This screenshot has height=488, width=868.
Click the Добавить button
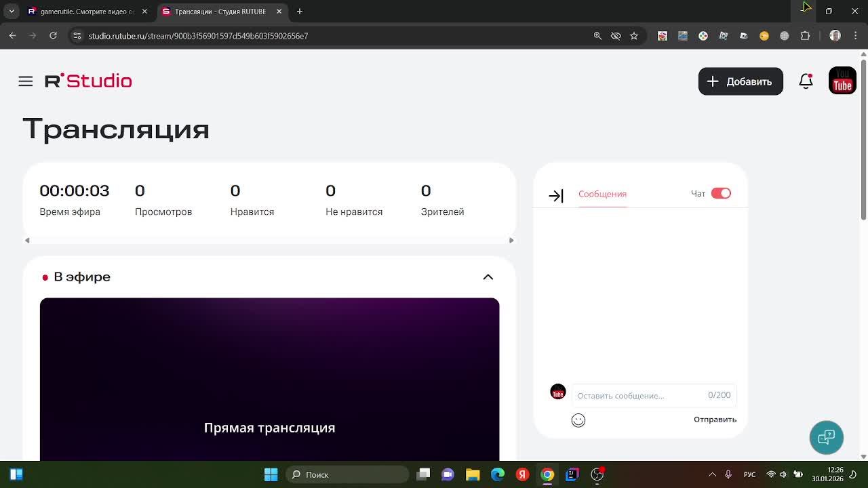[x=741, y=81]
